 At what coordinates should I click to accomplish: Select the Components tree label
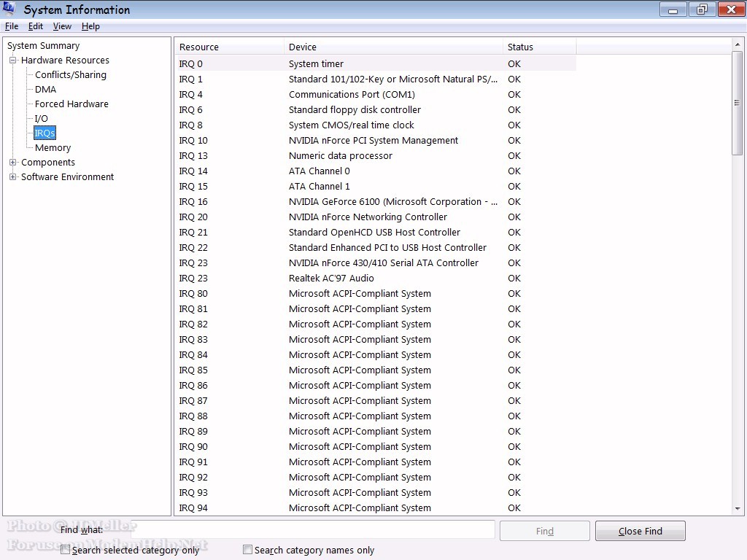pyautogui.click(x=48, y=163)
